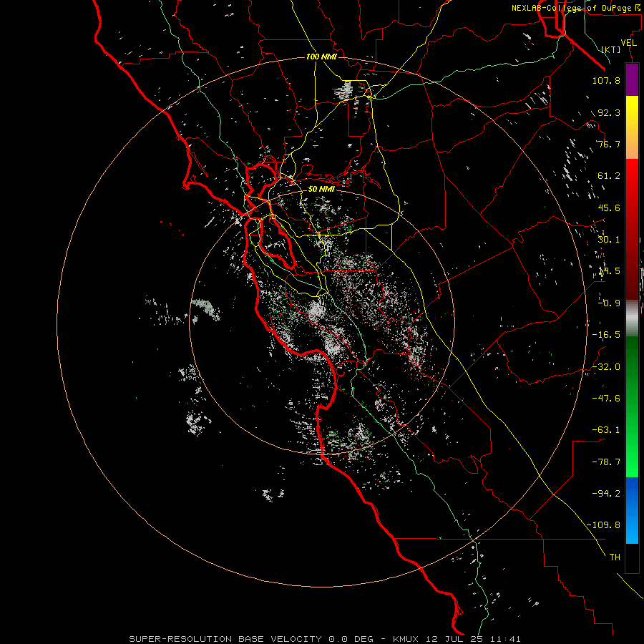Click the NEXLAB-College of DuPage credit text
This screenshot has height=644, width=644.
(x=577, y=8)
